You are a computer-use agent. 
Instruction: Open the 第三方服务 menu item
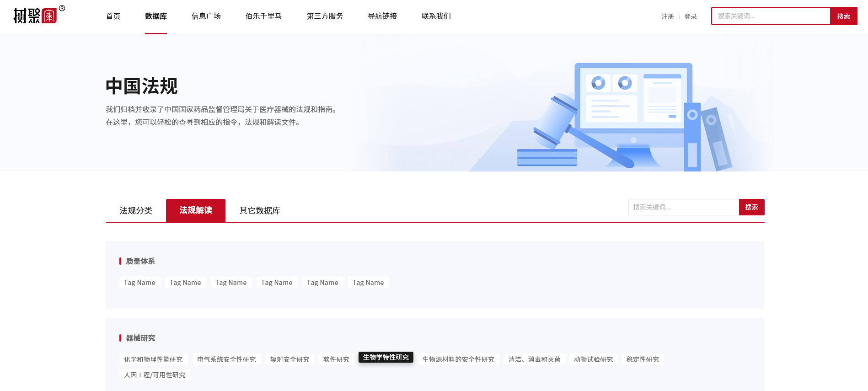[x=325, y=16]
